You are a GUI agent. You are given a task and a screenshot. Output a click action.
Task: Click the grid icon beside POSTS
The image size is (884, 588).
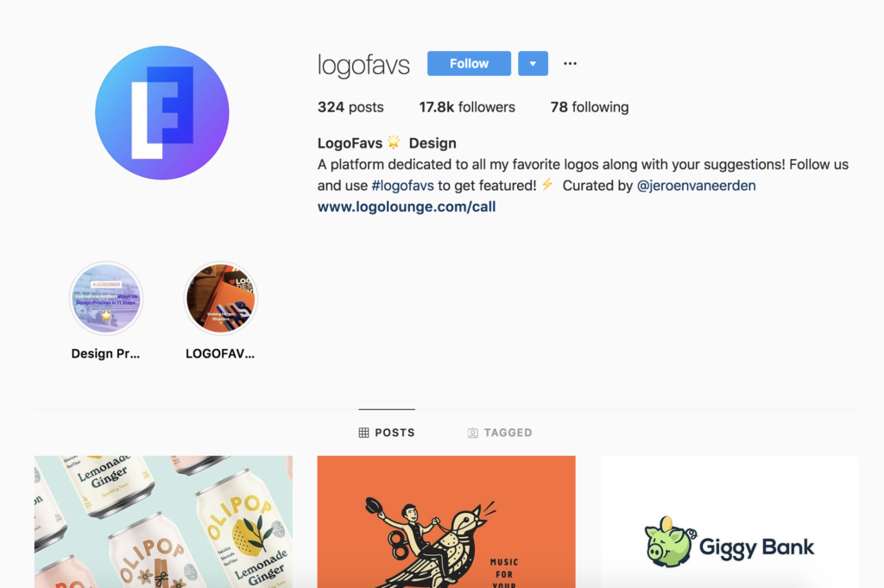tap(363, 433)
